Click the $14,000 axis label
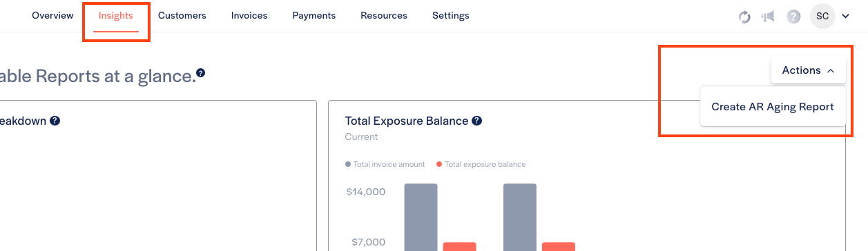Image resolution: width=868 pixels, height=251 pixels. click(366, 192)
